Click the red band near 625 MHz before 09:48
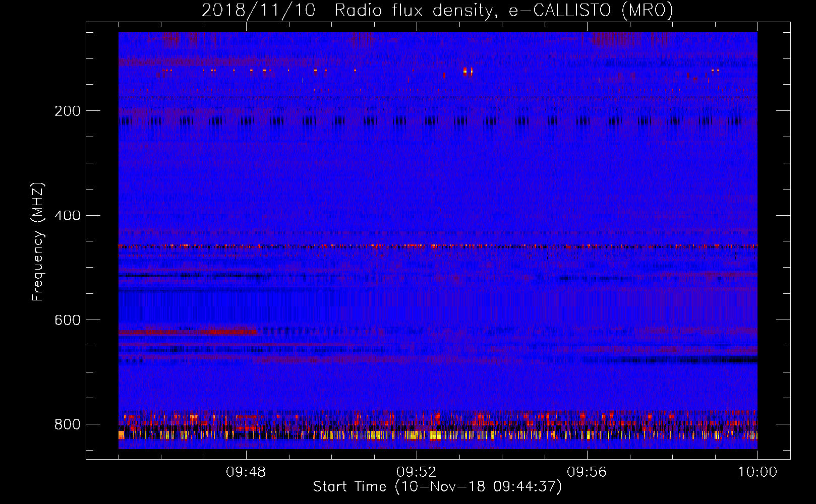816x504 pixels. click(x=188, y=333)
